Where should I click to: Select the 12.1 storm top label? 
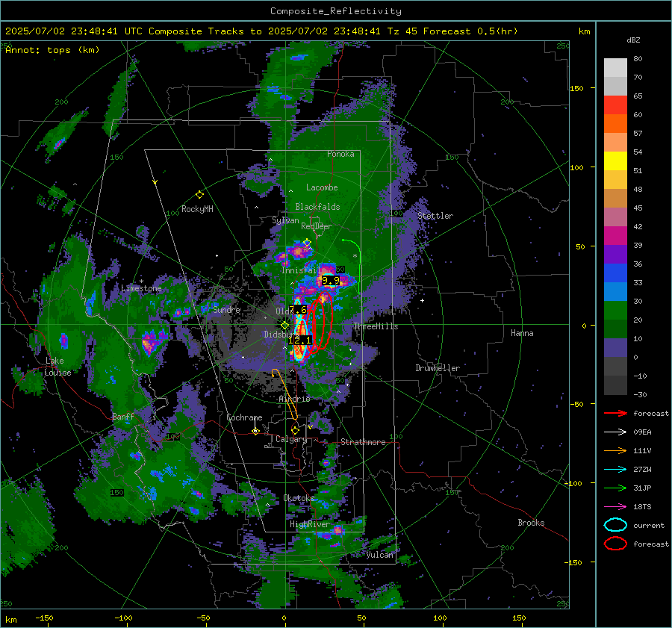point(299,341)
